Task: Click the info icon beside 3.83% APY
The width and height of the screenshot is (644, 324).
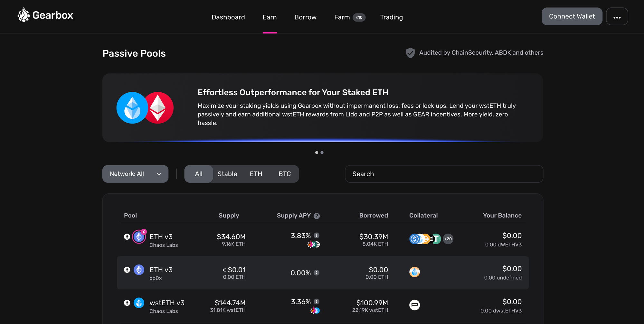Action: [x=317, y=236]
